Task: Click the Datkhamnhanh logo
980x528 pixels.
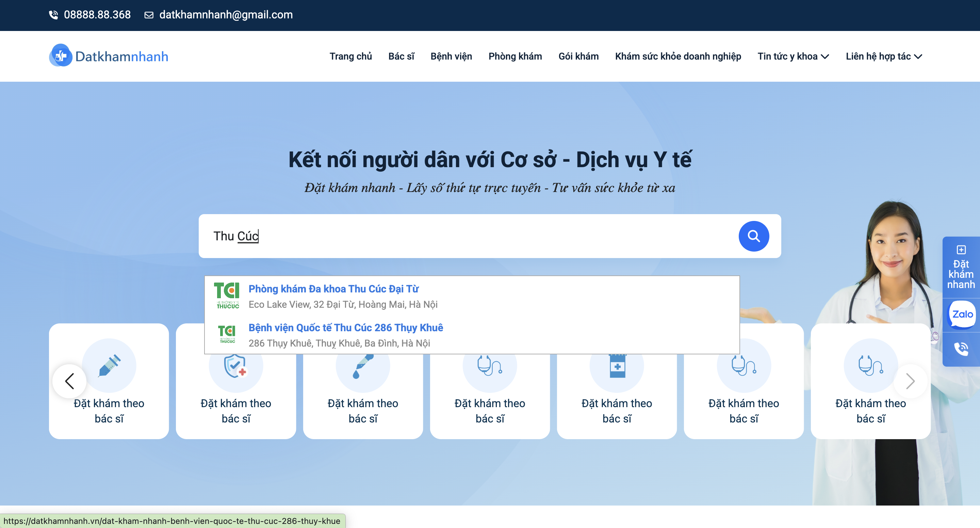Action: pos(109,56)
